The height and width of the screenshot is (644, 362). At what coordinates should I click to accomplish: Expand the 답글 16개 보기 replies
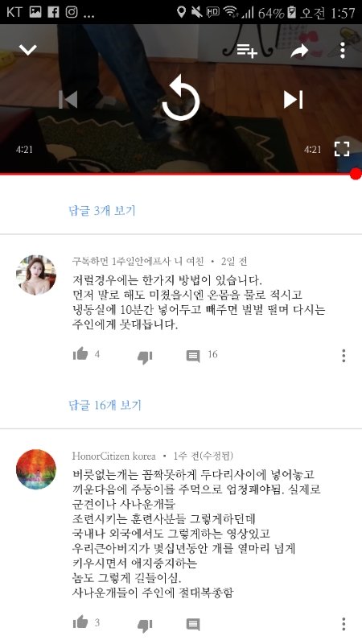(105, 406)
